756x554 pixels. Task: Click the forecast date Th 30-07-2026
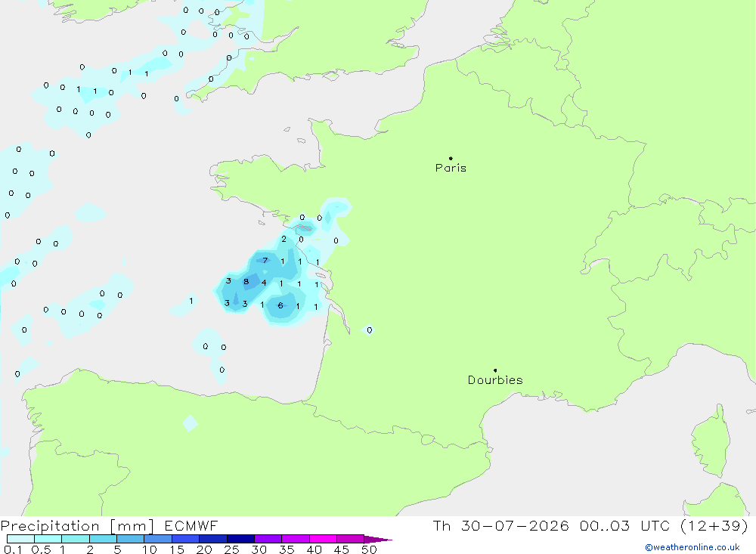click(x=501, y=525)
